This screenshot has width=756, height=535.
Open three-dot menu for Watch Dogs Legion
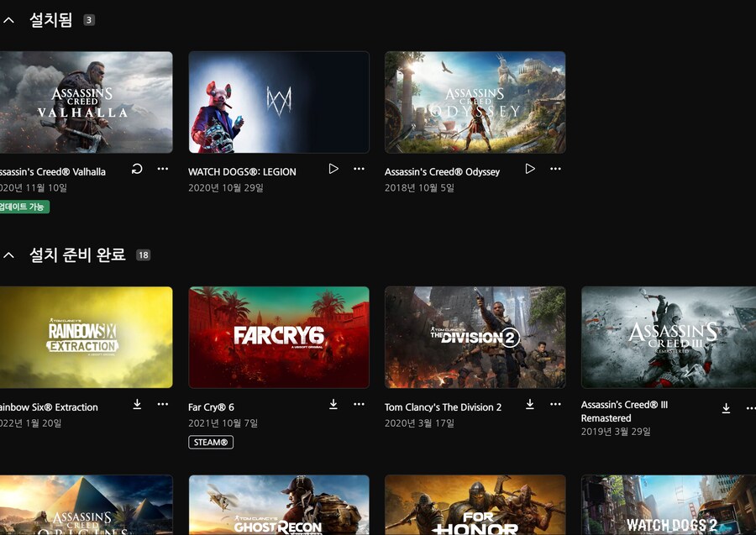(359, 169)
